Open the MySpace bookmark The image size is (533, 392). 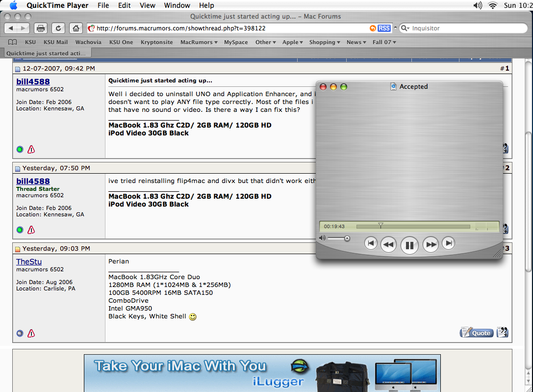click(236, 42)
